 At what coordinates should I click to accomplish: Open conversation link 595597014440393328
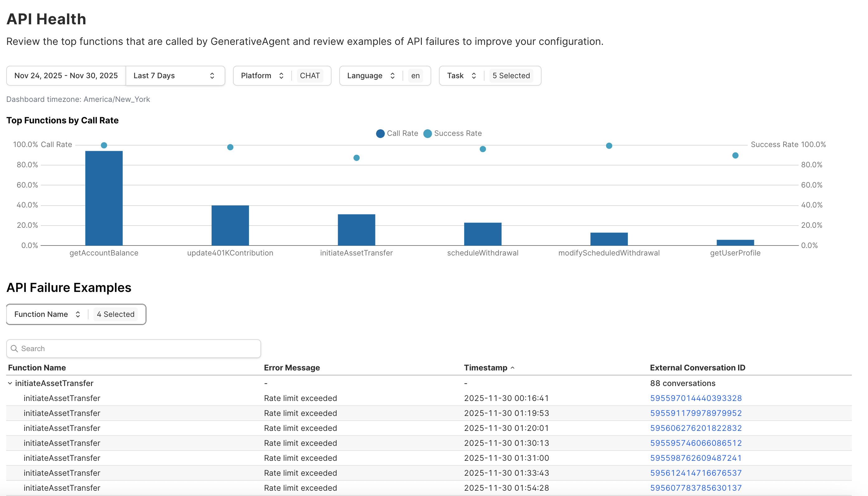696,398
